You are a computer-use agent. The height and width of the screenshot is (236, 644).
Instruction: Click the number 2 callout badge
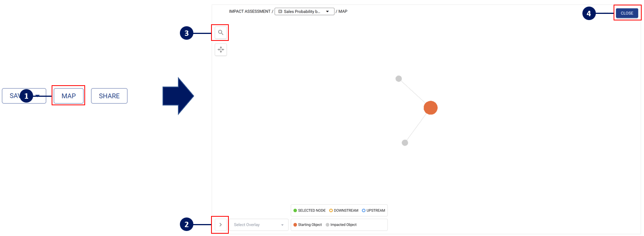tap(186, 224)
